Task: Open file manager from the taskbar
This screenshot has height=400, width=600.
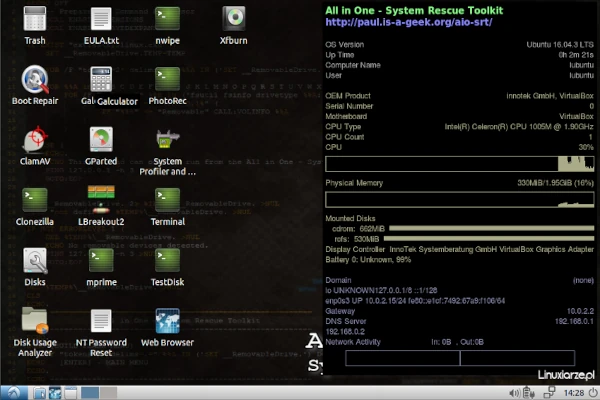Action: click(39, 393)
